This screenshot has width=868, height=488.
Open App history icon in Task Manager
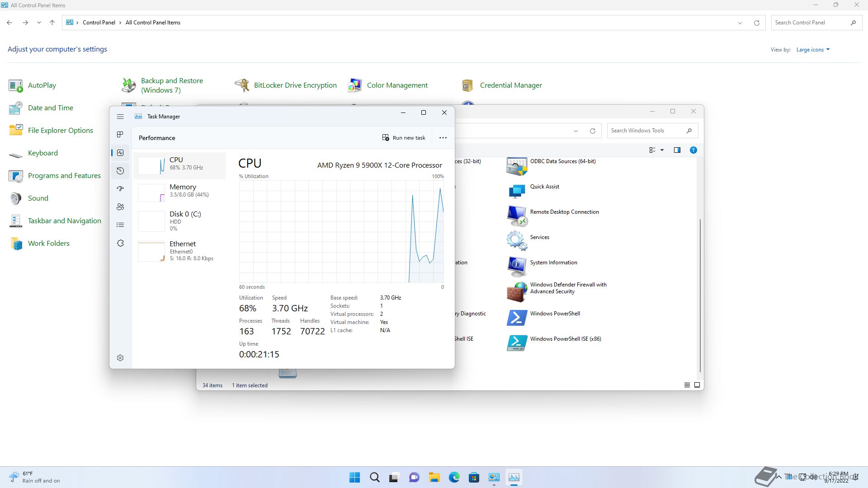pyautogui.click(x=120, y=171)
